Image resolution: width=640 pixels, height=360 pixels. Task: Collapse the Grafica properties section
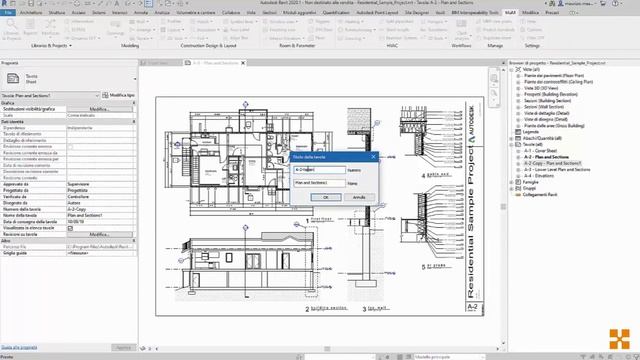(134, 103)
